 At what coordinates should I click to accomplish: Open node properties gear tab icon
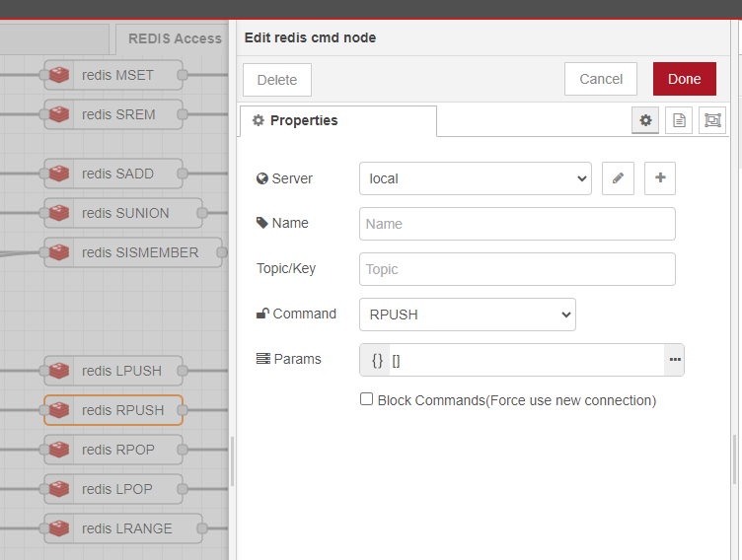(645, 120)
